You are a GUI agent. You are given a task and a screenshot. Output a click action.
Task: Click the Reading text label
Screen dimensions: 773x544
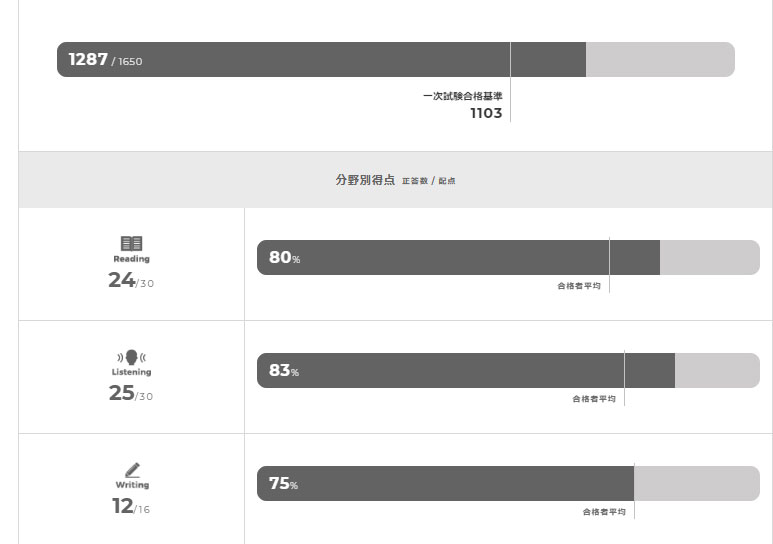pyautogui.click(x=131, y=259)
